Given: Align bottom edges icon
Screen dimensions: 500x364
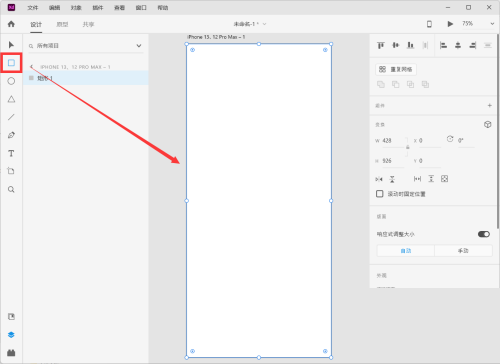Looking at the screenshot, I should click(410, 45).
